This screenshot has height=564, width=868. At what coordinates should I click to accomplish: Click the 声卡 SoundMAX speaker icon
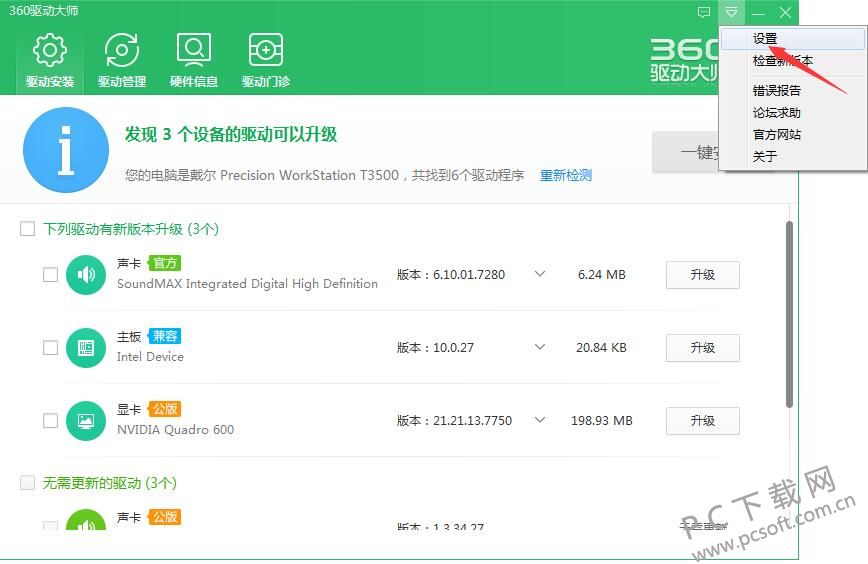point(86,274)
